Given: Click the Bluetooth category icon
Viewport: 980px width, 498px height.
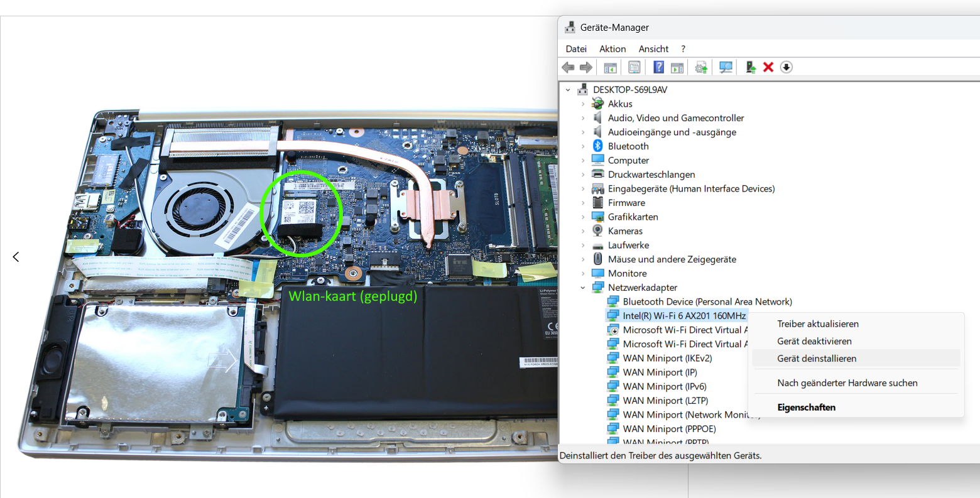Looking at the screenshot, I should pyautogui.click(x=596, y=146).
